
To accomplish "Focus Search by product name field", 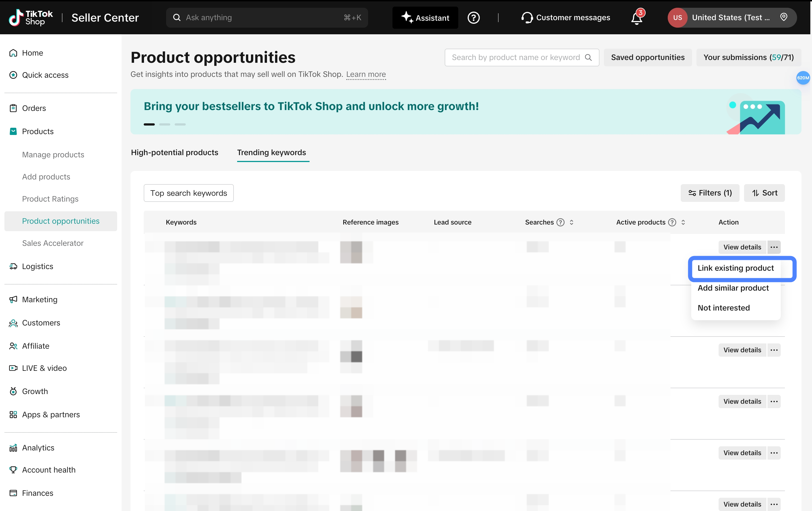I will pos(521,57).
